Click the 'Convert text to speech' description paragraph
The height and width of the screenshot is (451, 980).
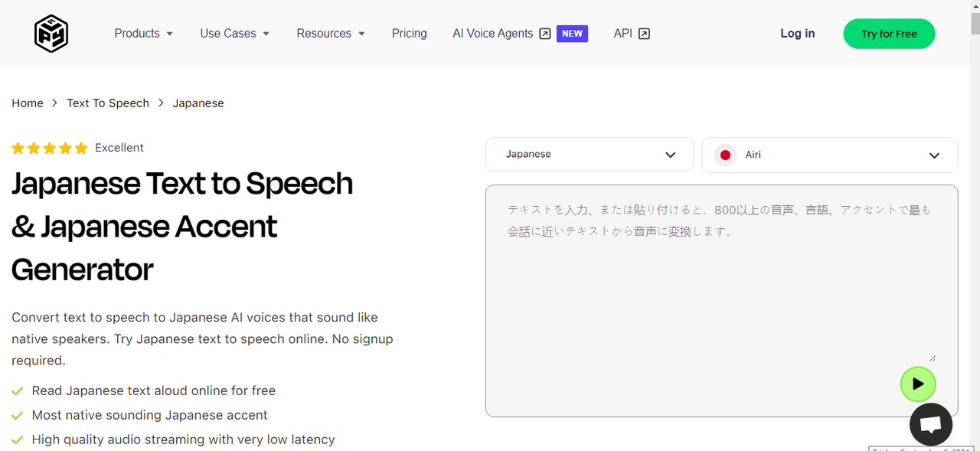203,338
